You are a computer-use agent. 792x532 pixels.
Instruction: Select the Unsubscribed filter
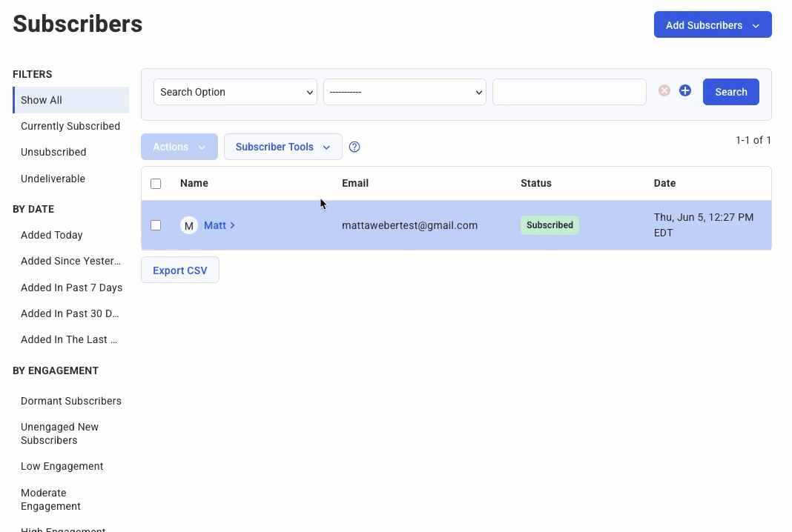(53, 152)
